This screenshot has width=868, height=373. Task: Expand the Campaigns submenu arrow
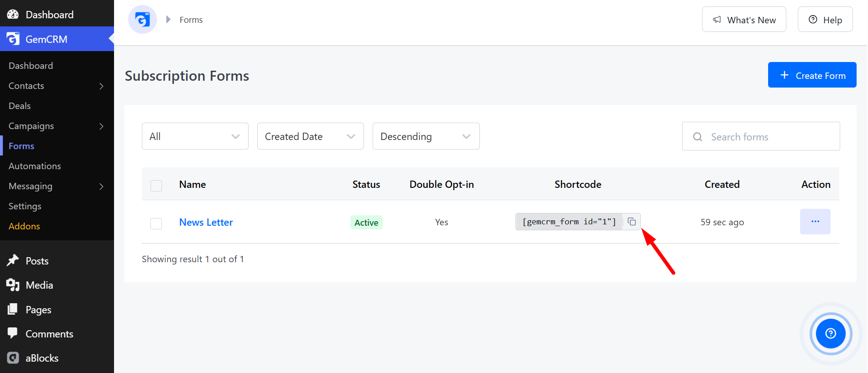point(101,126)
